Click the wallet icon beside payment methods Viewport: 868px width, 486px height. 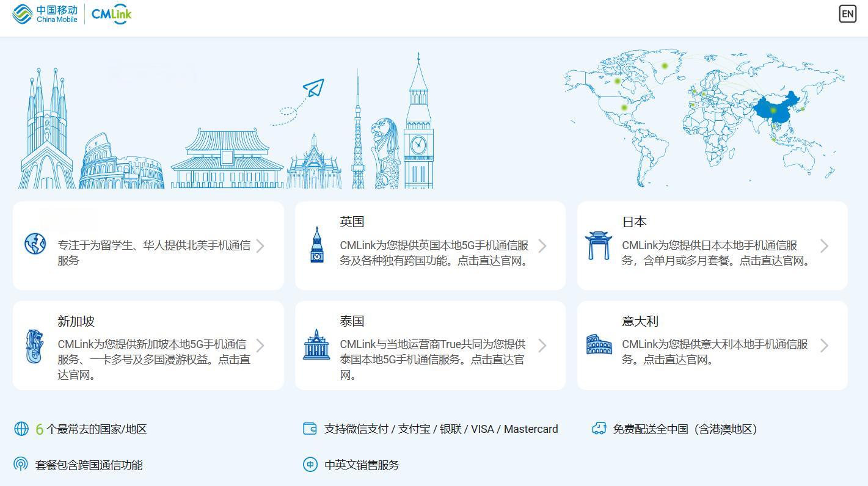point(310,429)
